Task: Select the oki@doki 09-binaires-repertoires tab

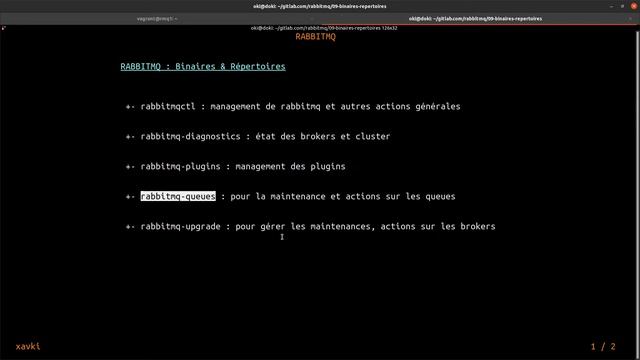Action: tap(475, 19)
